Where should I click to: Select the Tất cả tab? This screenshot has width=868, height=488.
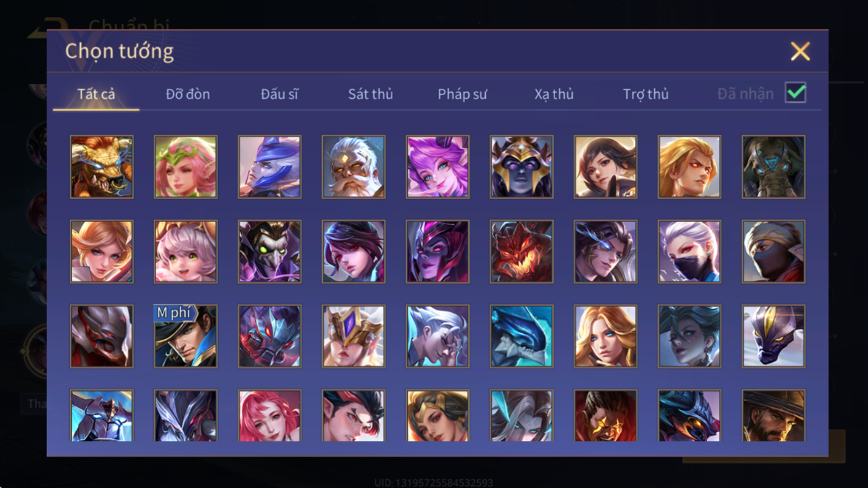(x=96, y=94)
